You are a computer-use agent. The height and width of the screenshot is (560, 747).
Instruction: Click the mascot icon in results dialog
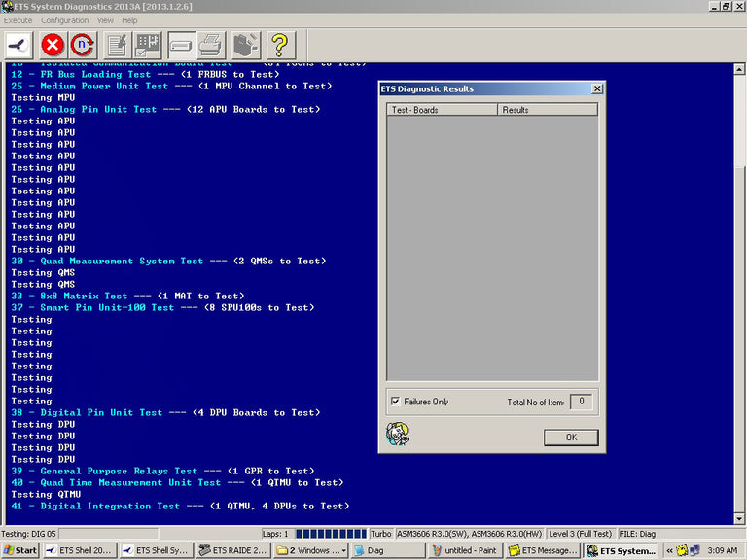[397, 434]
